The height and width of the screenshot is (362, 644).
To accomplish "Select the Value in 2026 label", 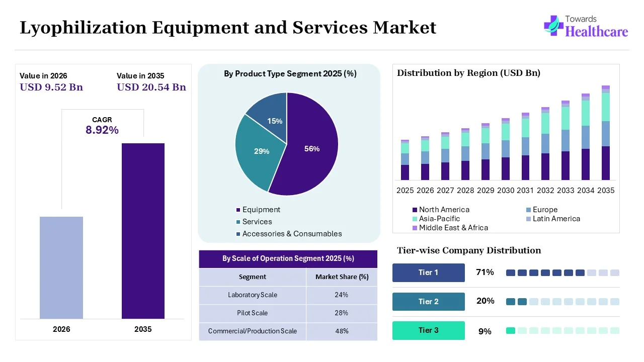I will (x=43, y=76).
